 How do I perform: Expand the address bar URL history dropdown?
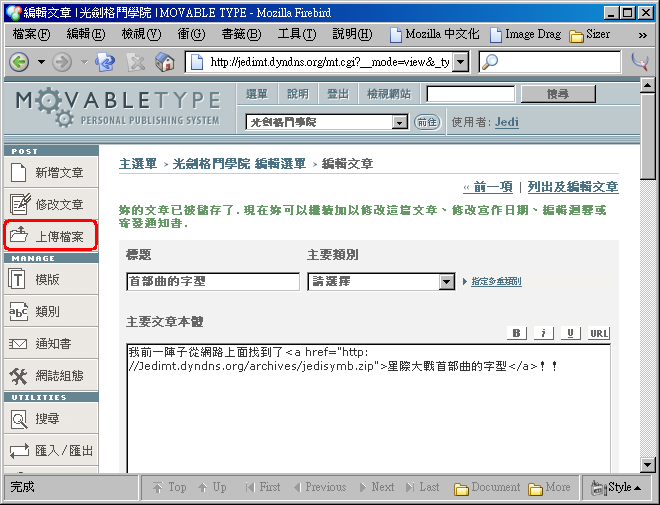pos(461,62)
